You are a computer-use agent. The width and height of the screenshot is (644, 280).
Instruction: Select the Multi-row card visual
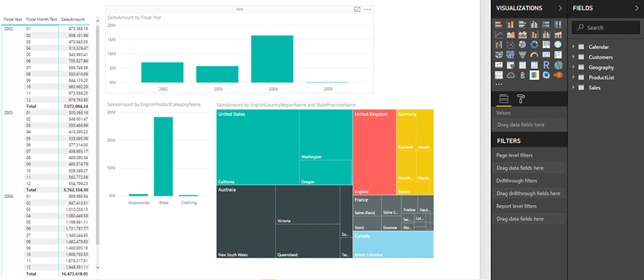tap(557, 54)
